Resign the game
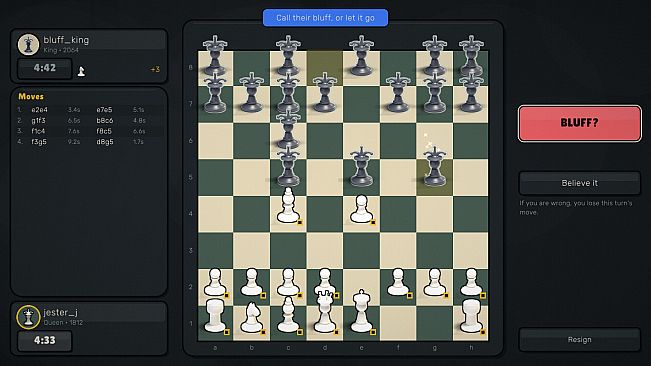 coord(580,339)
